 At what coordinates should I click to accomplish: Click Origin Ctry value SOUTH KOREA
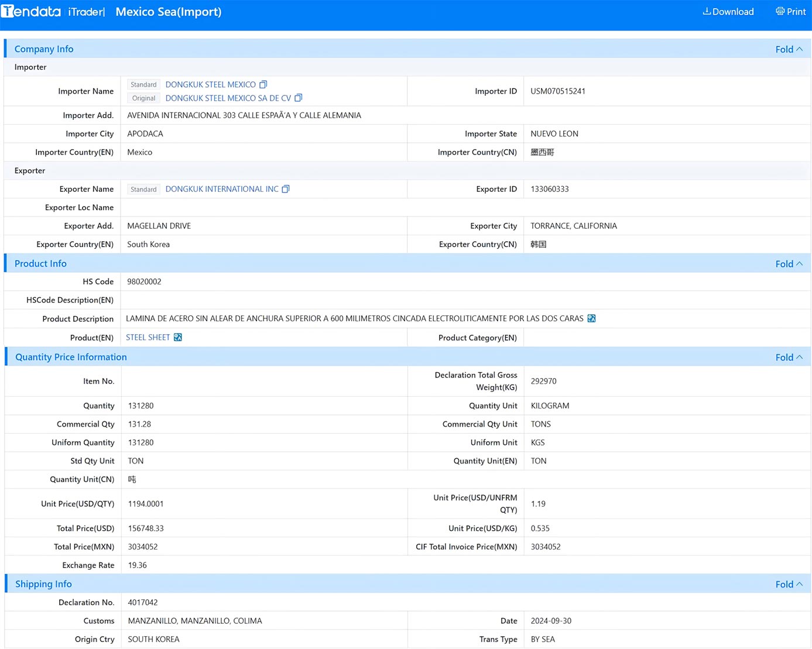(x=154, y=639)
